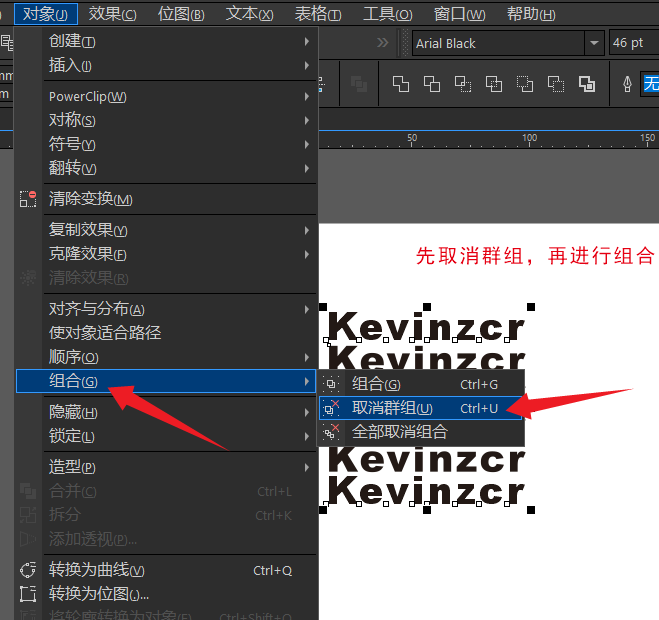Click the Arial Black font field

[x=498, y=43]
